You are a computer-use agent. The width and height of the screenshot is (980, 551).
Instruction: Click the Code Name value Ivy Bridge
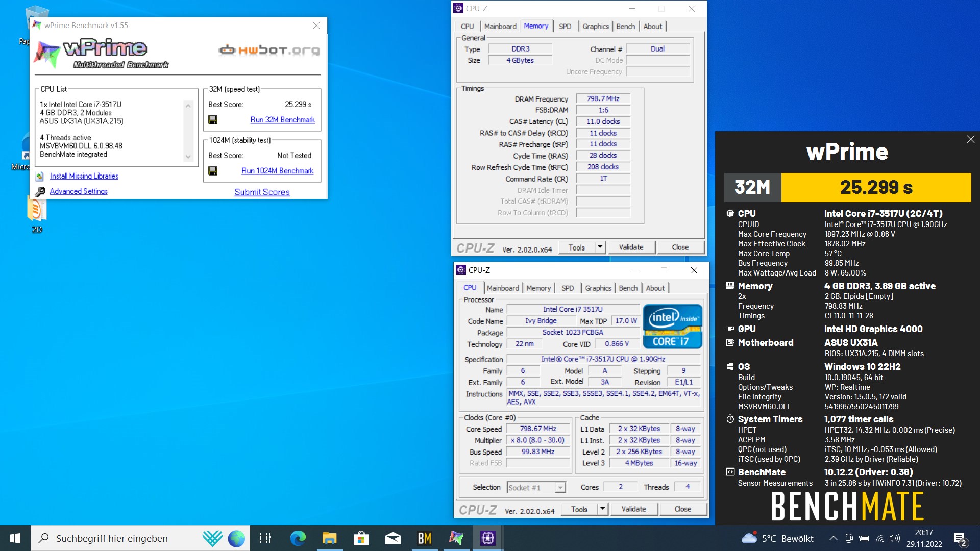541,321
